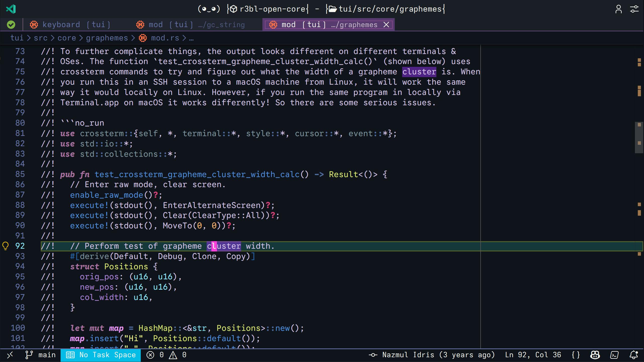Click the Rust file icon in breadcrumb
This screenshot has width=644, height=362.
143,38
